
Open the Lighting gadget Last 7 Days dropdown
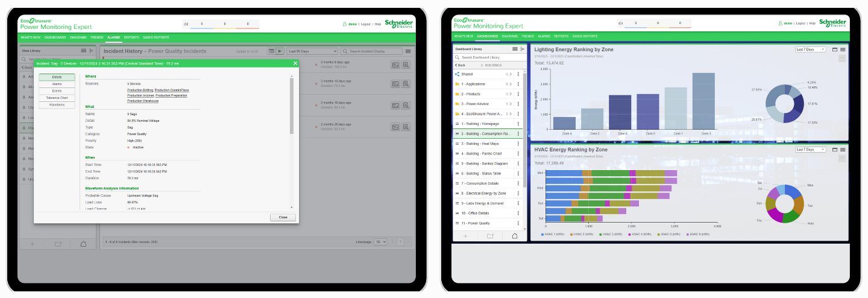coord(810,49)
